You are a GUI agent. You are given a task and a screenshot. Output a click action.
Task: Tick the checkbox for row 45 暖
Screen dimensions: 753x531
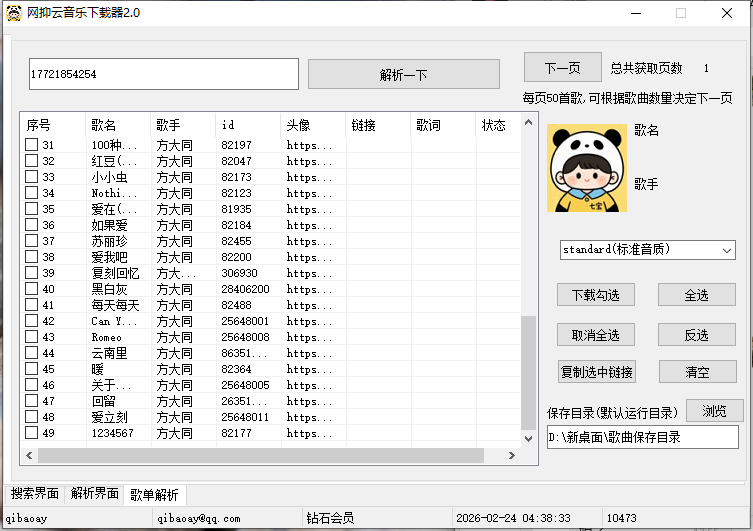click(31, 369)
